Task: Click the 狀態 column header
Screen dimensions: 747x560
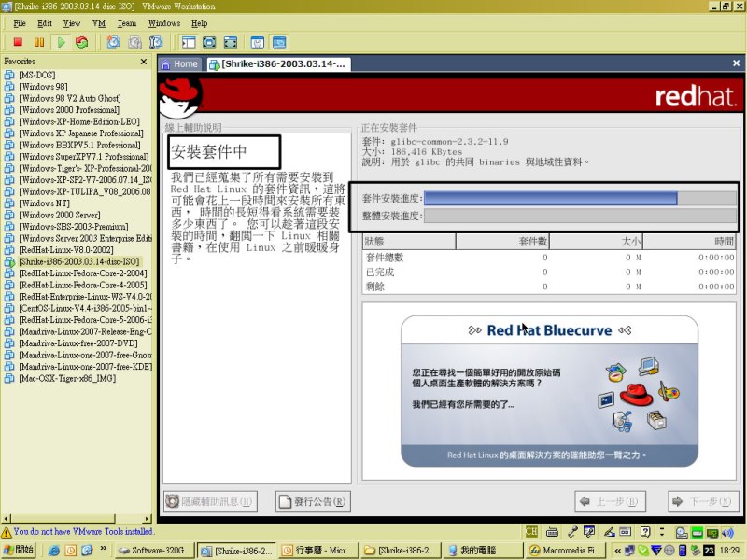Action: (x=409, y=242)
